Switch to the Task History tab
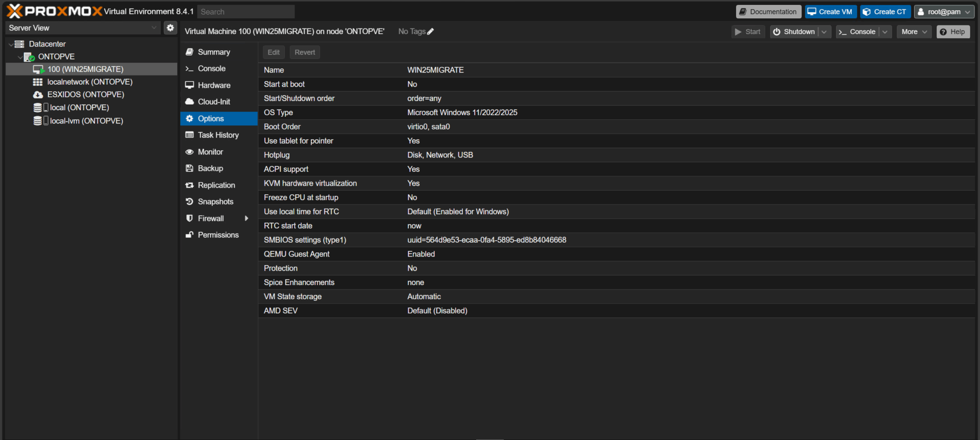The image size is (980, 440). tap(219, 135)
